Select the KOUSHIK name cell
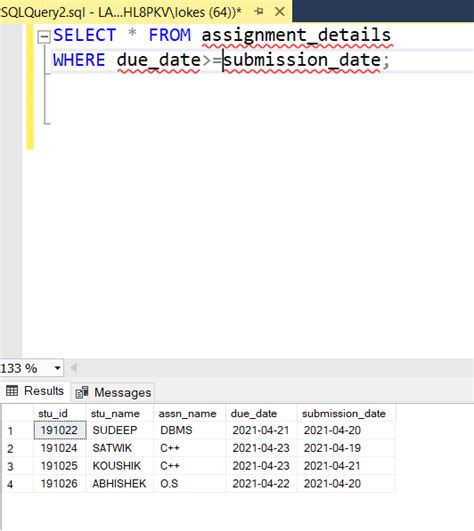The image size is (474, 531). point(120,466)
